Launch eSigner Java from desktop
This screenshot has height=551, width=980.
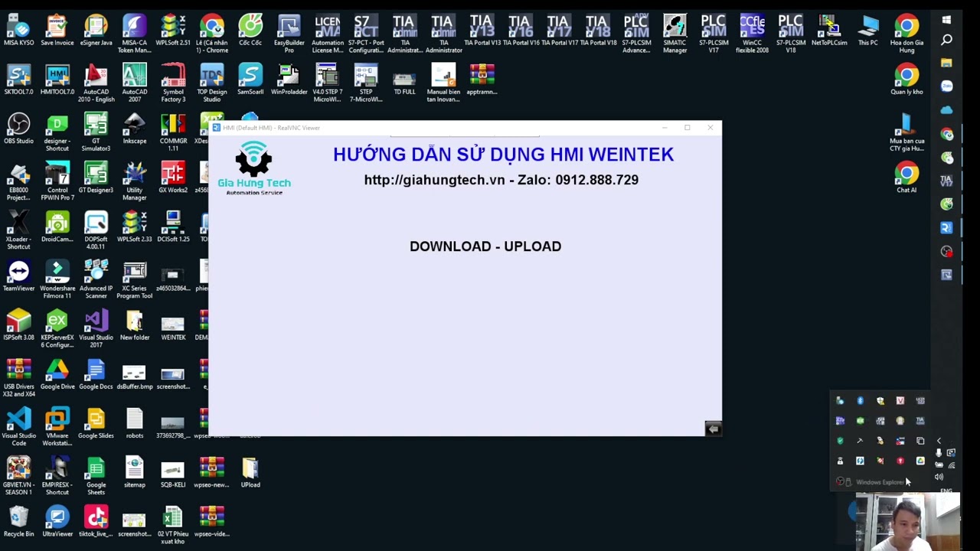coord(96,31)
